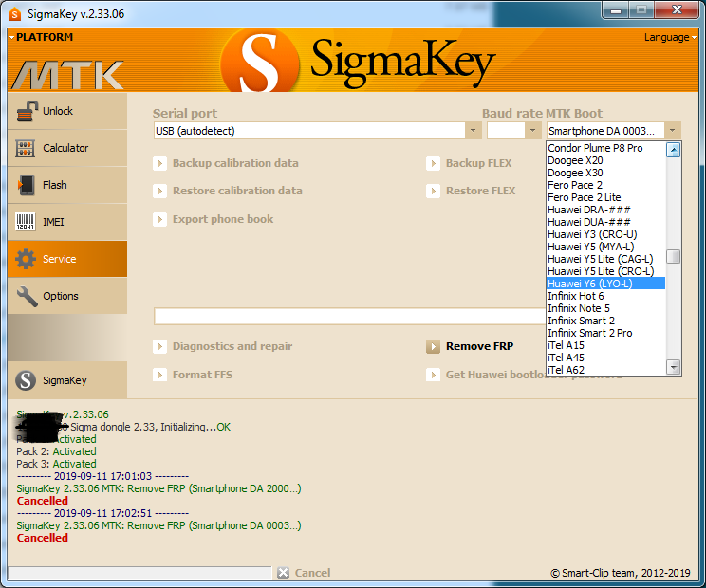Click the baud rate value field

tap(506, 131)
